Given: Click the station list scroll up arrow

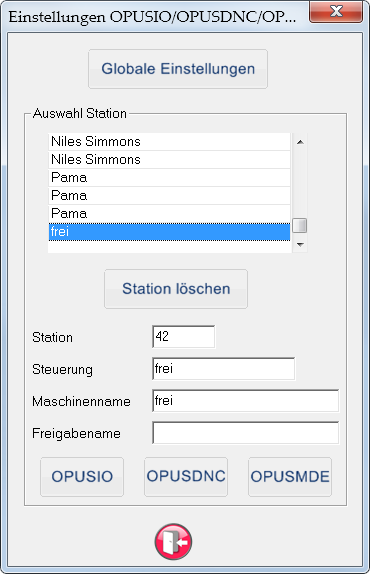Looking at the screenshot, I should point(300,142).
